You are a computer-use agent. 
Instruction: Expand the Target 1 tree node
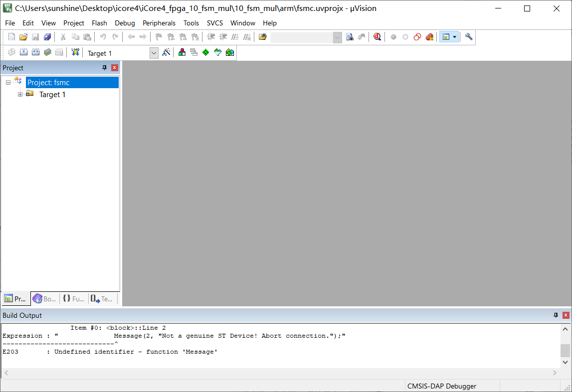pyautogui.click(x=20, y=95)
